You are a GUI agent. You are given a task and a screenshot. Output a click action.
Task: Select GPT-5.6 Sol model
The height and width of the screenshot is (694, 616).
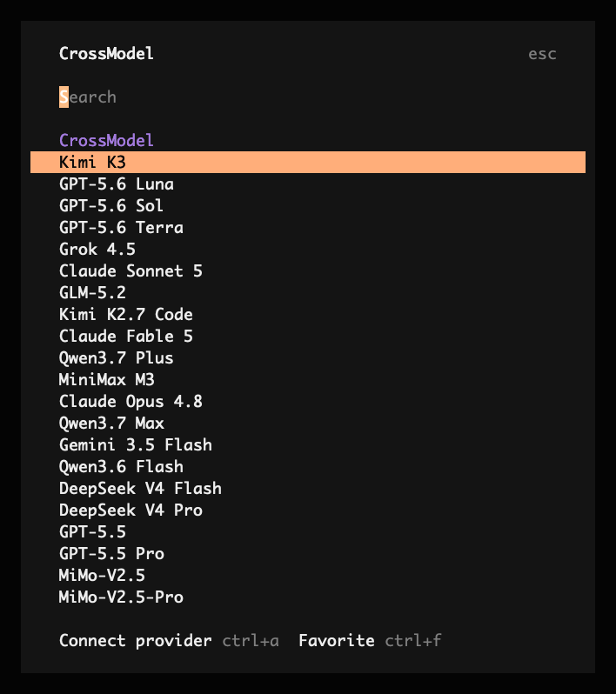point(308,205)
